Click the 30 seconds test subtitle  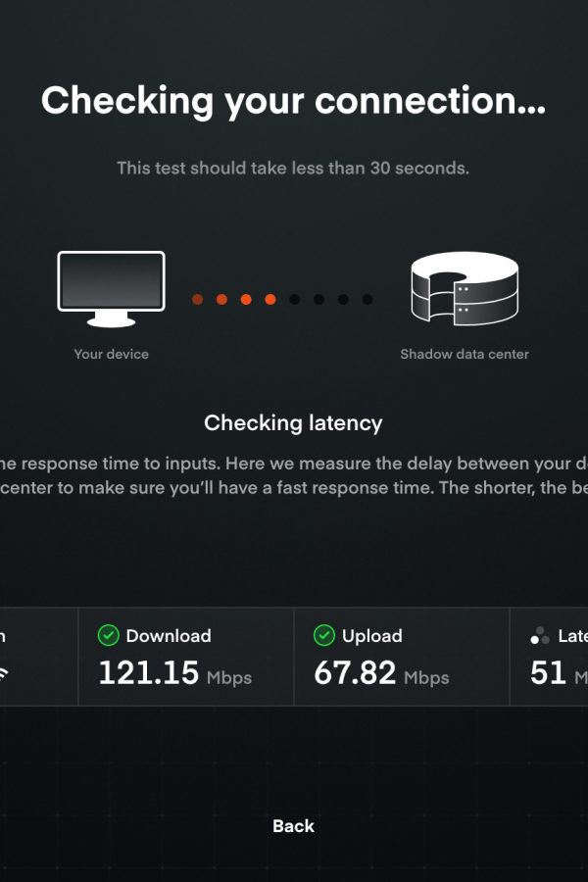click(x=293, y=168)
